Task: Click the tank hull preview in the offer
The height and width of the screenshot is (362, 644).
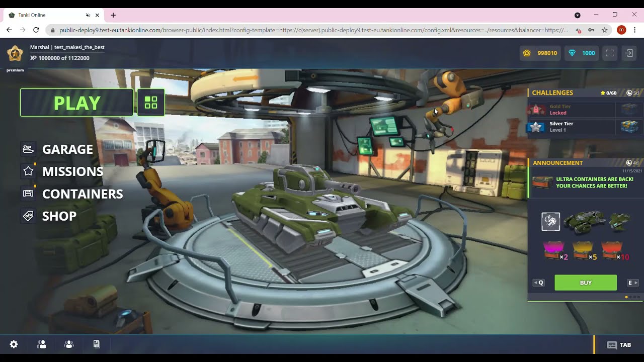Action: [584, 223]
